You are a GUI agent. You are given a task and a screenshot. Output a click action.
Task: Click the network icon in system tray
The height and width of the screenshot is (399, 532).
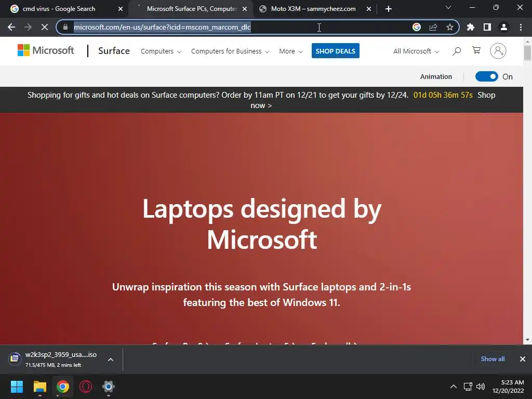[468, 387]
